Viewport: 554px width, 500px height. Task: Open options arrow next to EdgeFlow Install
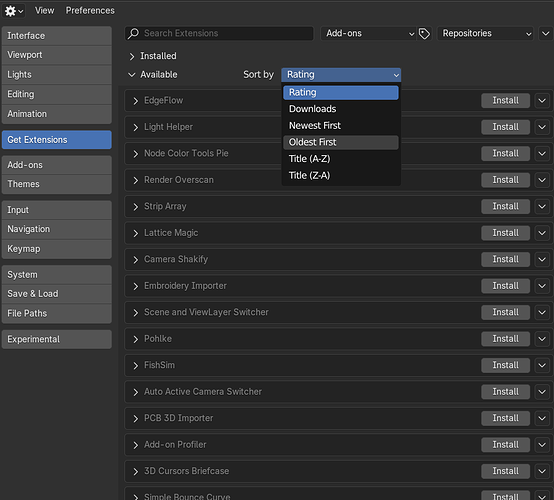click(542, 101)
